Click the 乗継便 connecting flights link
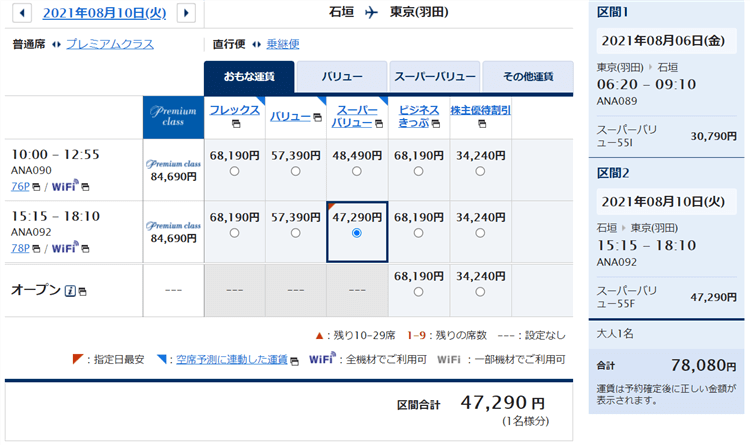750x445 pixels. pos(283,44)
